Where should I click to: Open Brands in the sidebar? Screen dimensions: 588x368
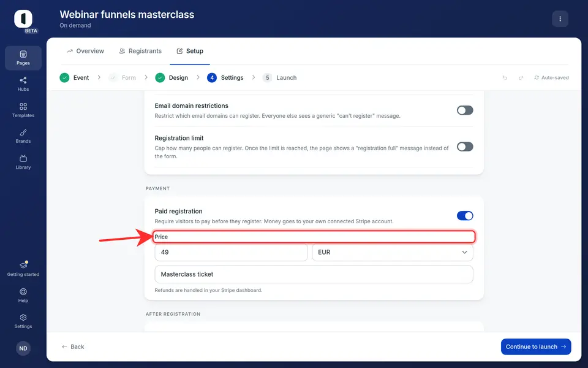(23, 136)
